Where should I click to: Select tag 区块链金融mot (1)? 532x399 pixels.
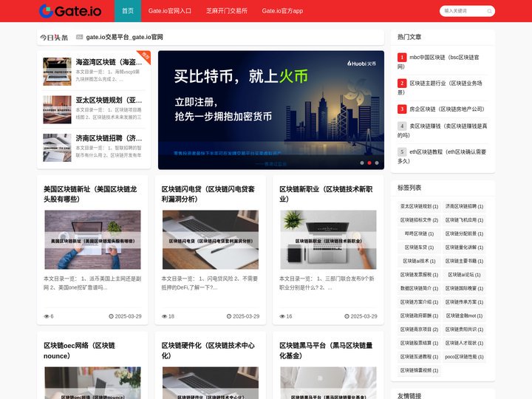click(464, 316)
